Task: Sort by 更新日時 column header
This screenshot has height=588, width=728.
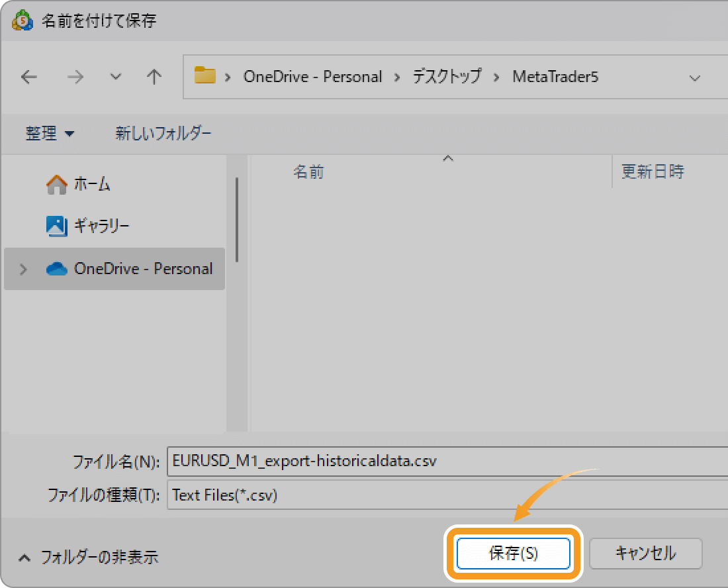Action: coord(653,172)
